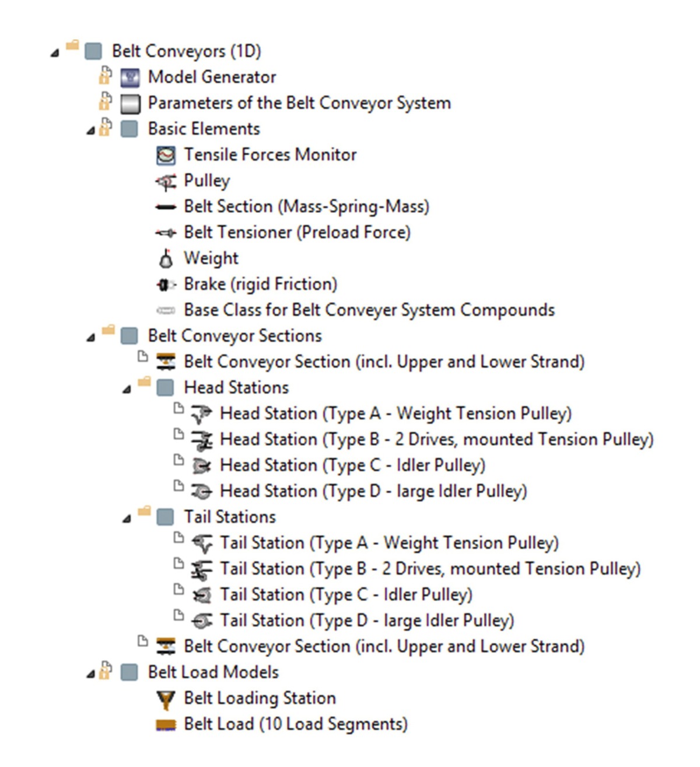
Task: Select Parameters of the Belt Conveyor System
Action: pyautogui.click(x=299, y=103)
